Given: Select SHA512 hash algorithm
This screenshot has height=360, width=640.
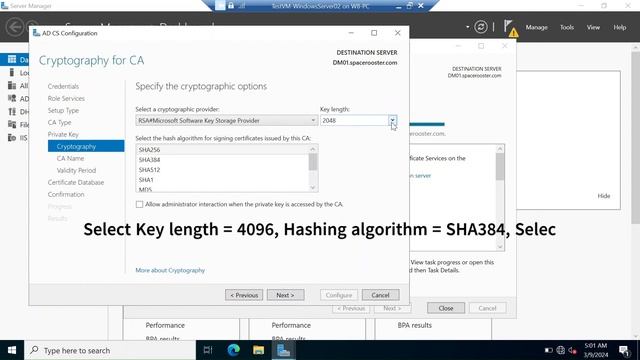Looking at the screenshot, I should pyautogui.click(x=223, y=170).
